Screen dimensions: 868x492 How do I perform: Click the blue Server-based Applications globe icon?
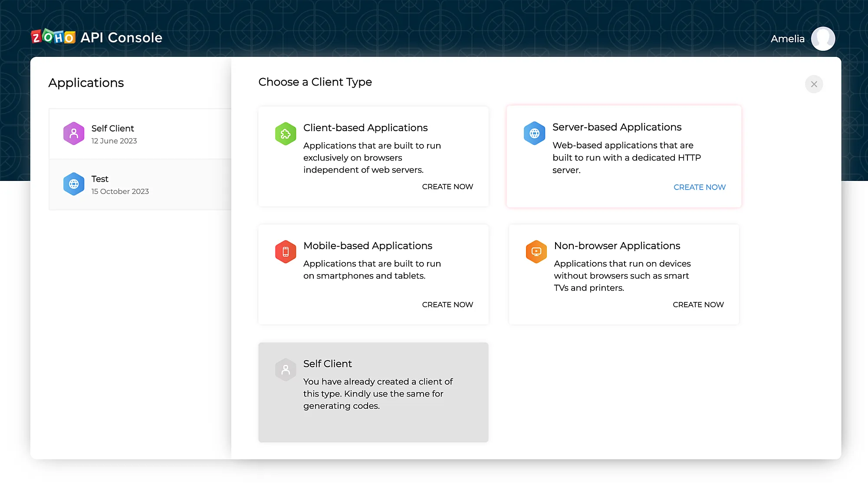[535, 133]
